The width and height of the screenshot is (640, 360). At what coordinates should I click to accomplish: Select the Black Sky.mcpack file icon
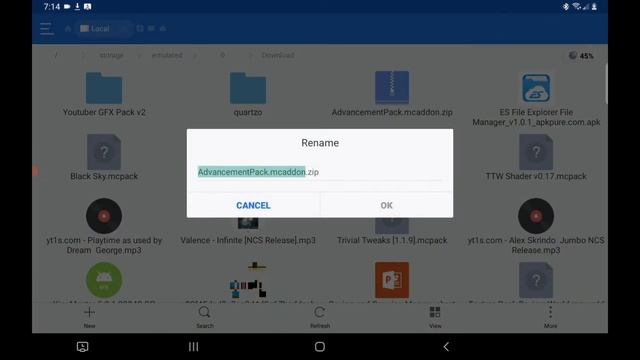click(104, 152)
